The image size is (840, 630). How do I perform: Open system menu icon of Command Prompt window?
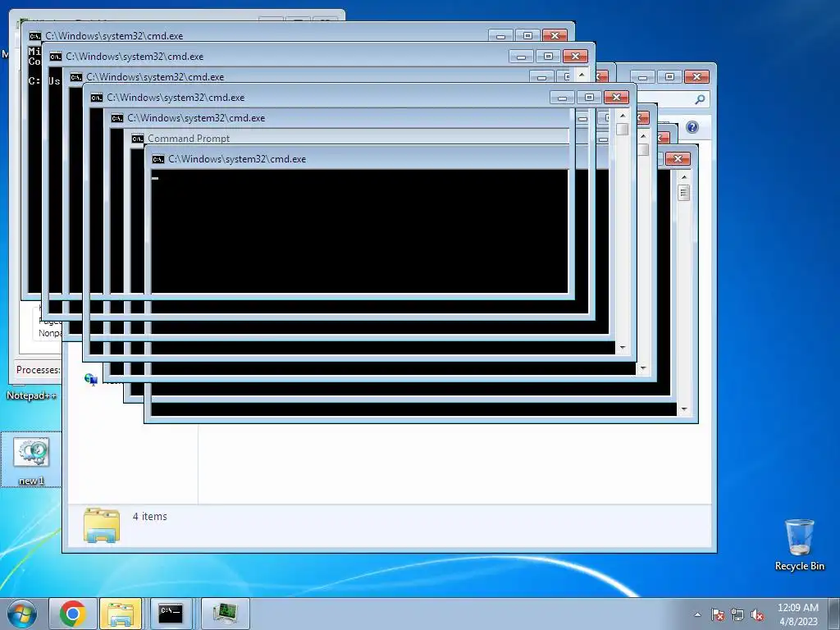point(137,138)
